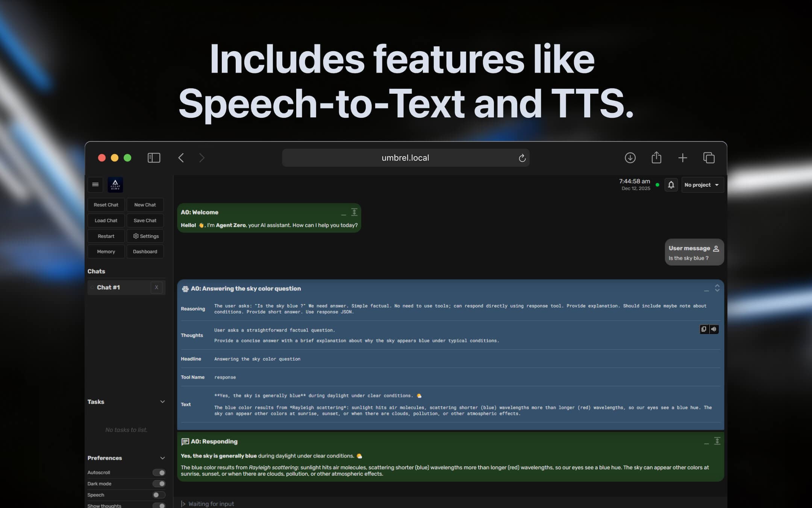Click the umbrel.local address bar
Image resolution: width=812 pixels, height=508 pixels.
[x=405, y=158]
